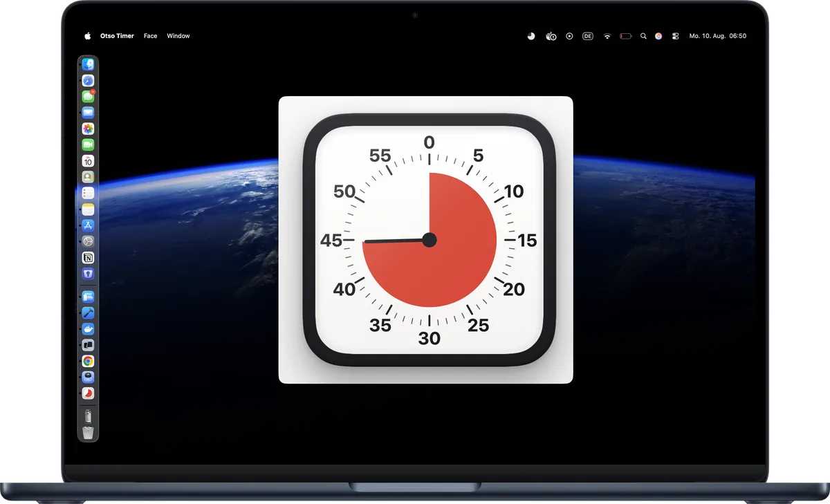Click the 25 minute mark on dial
830x504 pixels.
coord(478,325)
